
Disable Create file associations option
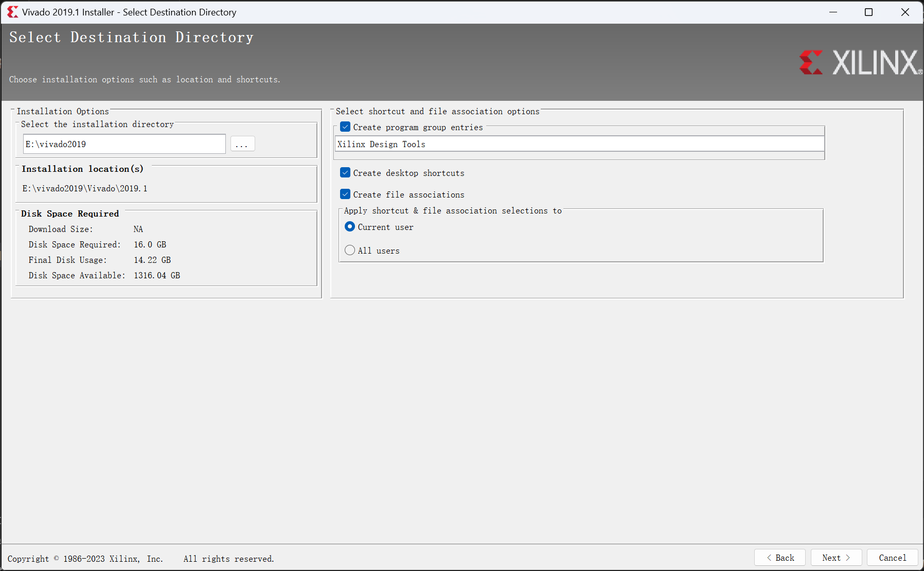pos(345,194)
